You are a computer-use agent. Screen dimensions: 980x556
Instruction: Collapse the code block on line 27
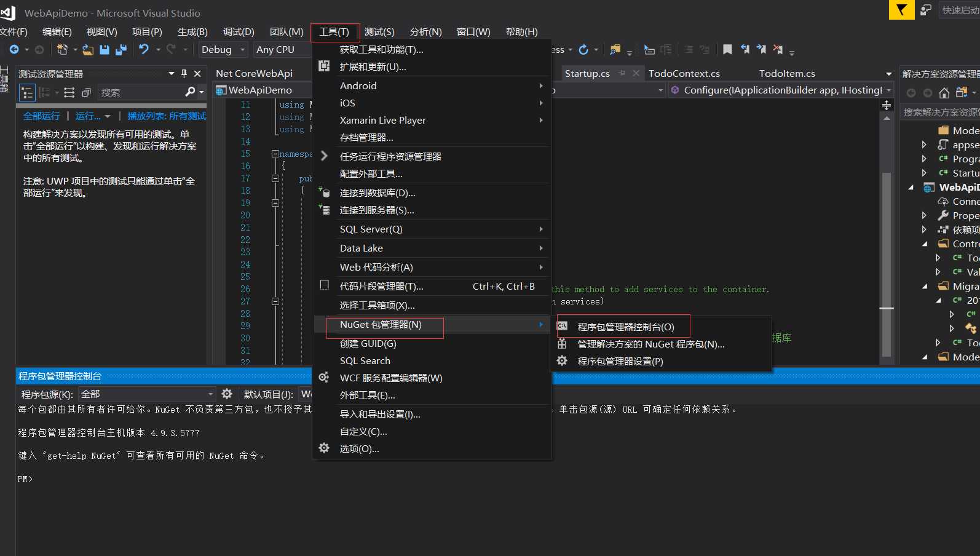(x=275, y=301)
